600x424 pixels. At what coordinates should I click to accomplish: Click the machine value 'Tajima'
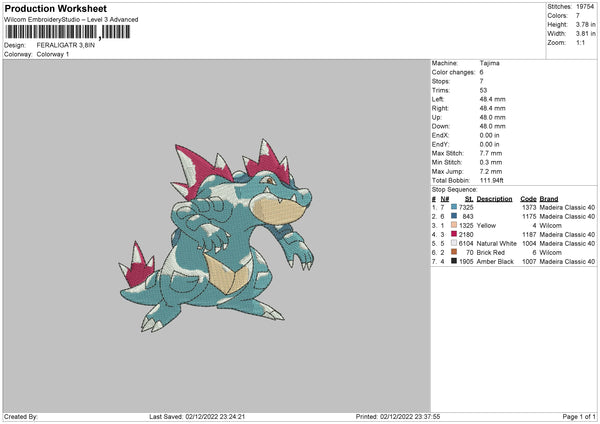click(x=489, y=63)
